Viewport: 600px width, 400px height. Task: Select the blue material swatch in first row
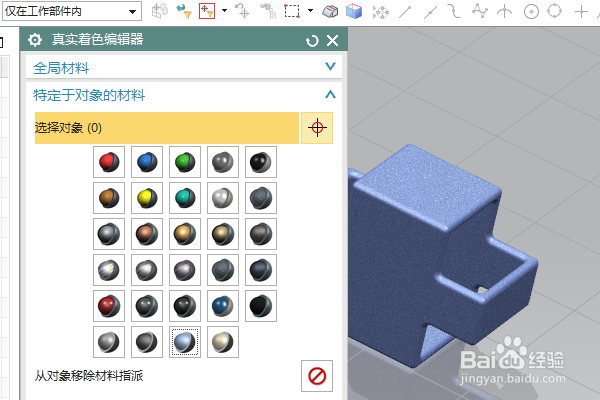tap(147, 162)
